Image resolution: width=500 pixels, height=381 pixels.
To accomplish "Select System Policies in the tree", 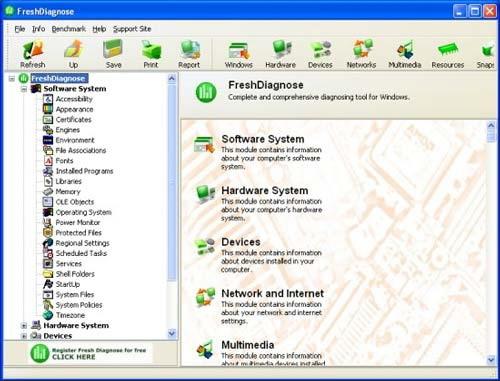I will (x=79, y=305).
